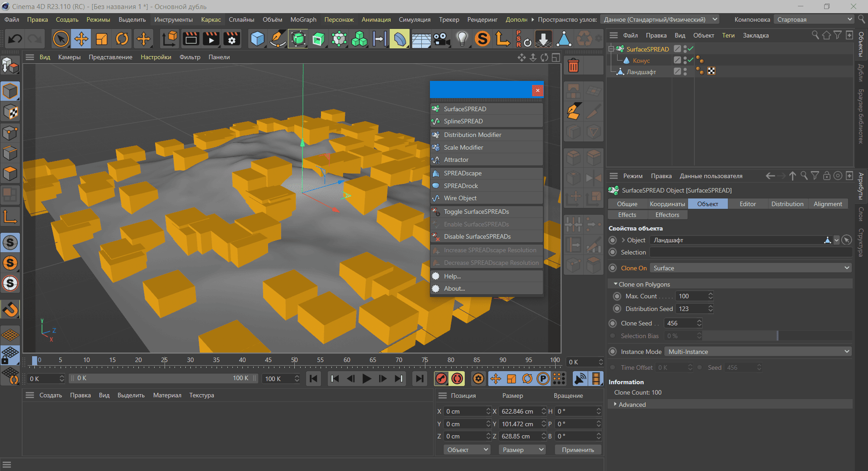Image resolution: width=868 pixels, height=471 pixels.
Task: Open the MoGraph menu
Action: pos(303,19)
